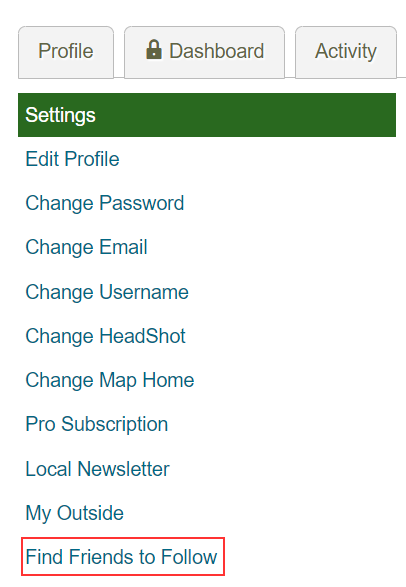406x587 pixels.
Task: Select Change Username from the settings list
Action: (107, 292)
